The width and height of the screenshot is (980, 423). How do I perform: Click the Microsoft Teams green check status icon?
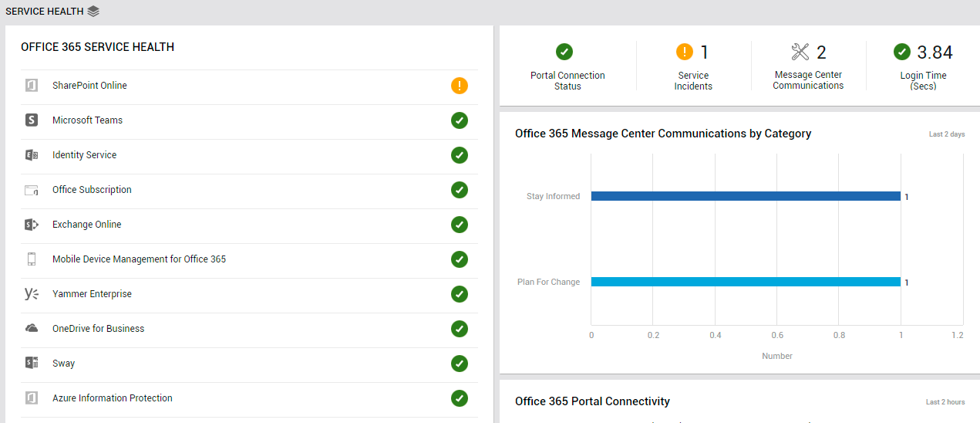click(x=460, y=120)
